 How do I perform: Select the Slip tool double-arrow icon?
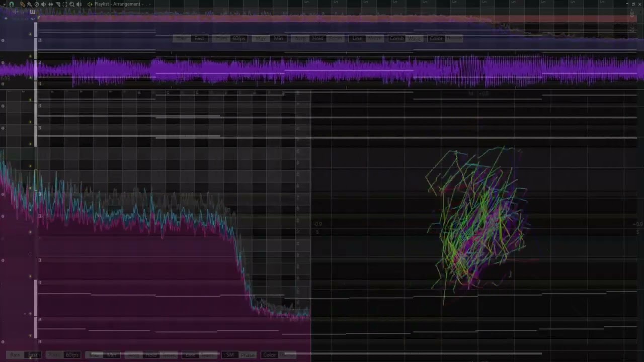pyautogui.click(x=51, y=4)
